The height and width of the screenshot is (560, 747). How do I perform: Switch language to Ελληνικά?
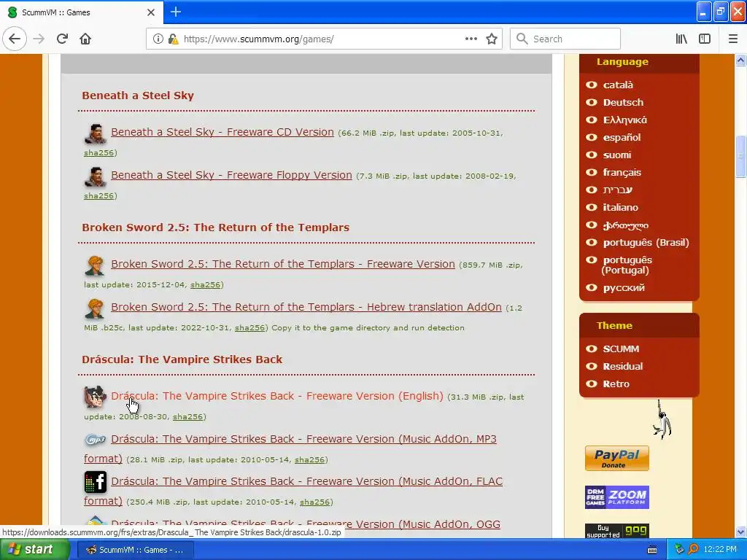coord(624,120)
